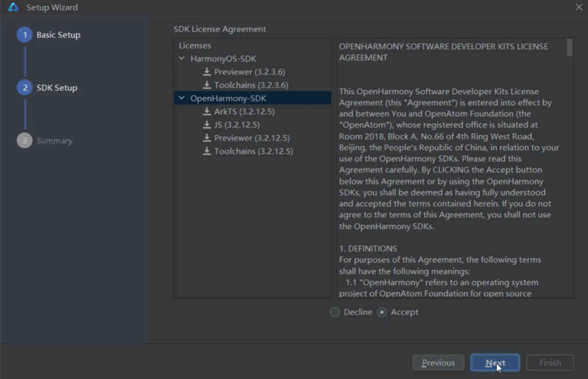588x379 pixels.
Task: Select the Accept radio button
Action: (382, 312)
